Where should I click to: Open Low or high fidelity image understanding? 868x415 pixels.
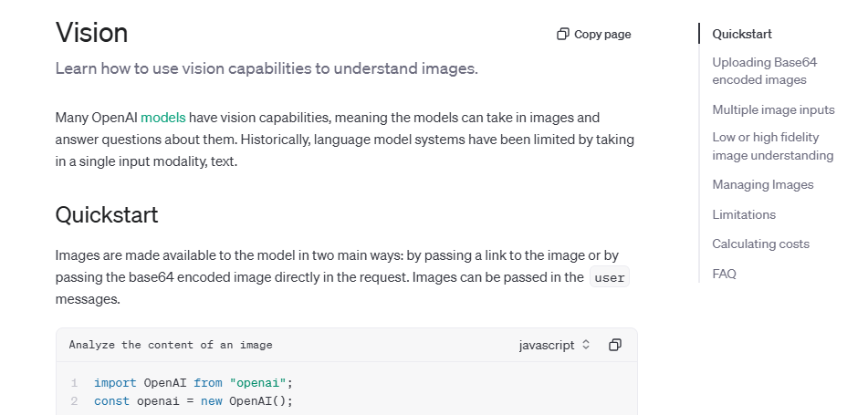(773, 146)
